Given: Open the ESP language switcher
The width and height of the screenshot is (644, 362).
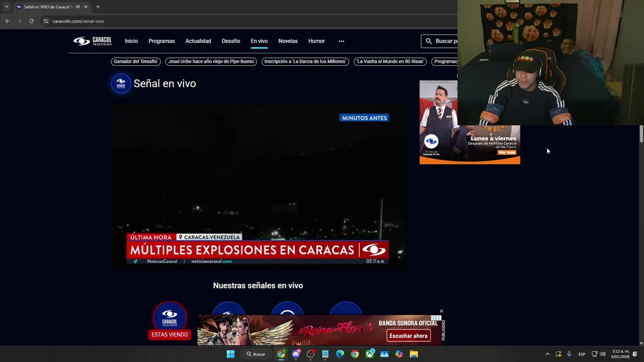Looking at the screenshot, I should pyautogui.click(x=582, y=354).
